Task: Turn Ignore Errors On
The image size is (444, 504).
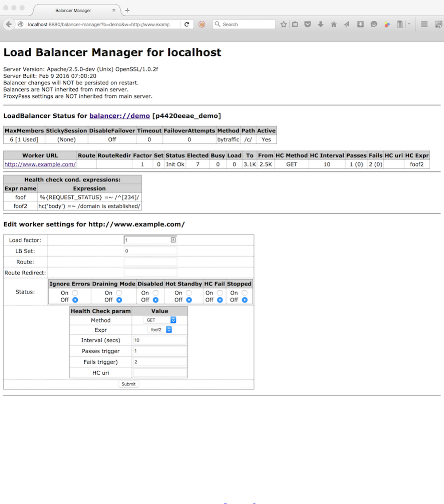Action: 75,293
